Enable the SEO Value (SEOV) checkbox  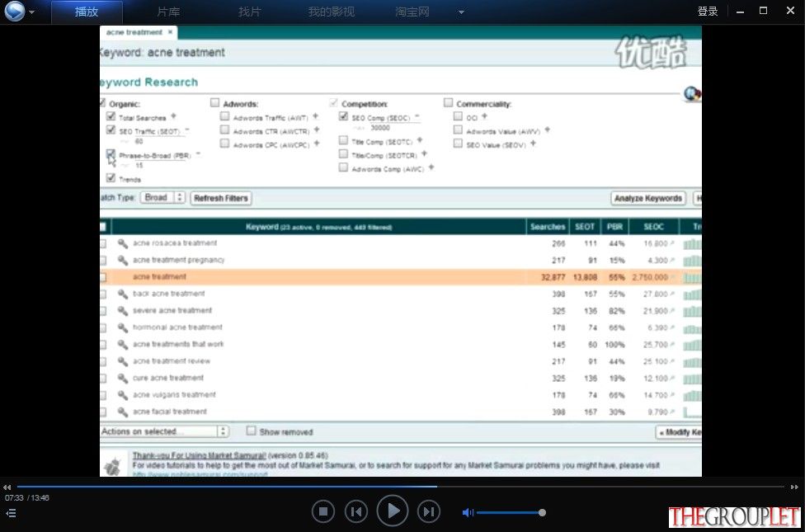coord(458,144)
